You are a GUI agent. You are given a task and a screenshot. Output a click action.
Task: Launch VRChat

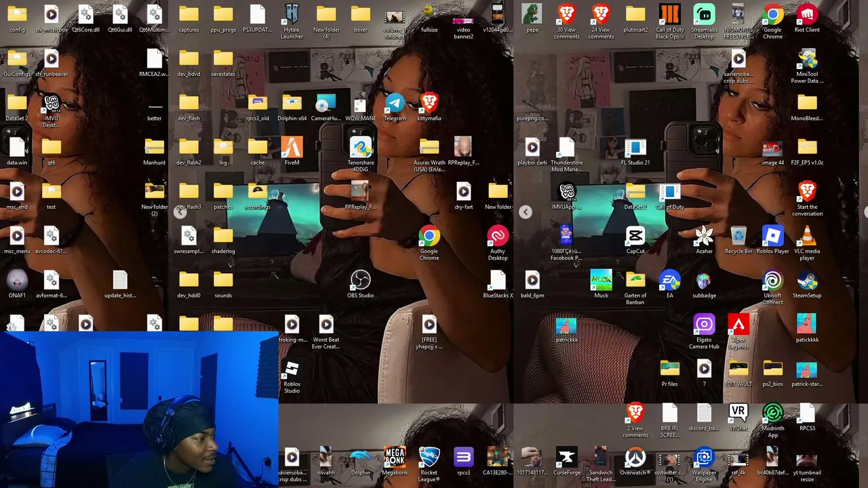738,417
